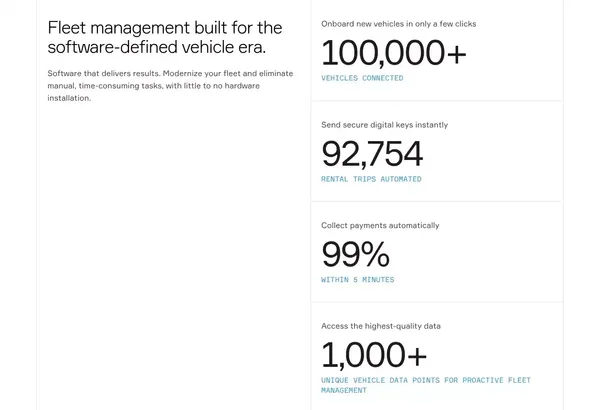Click the 92,754 statistic number
This screenshot has height=410, width=600.
click(x=372, y=154)
